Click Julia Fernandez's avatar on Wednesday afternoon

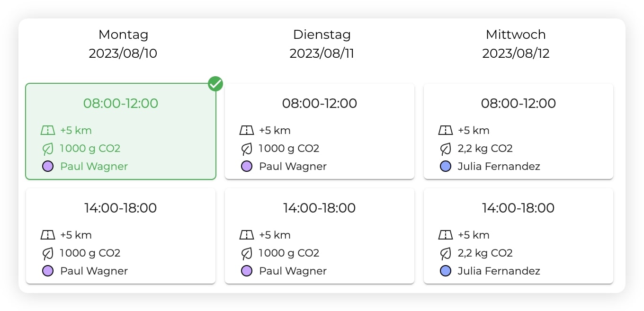click(446, 271)
